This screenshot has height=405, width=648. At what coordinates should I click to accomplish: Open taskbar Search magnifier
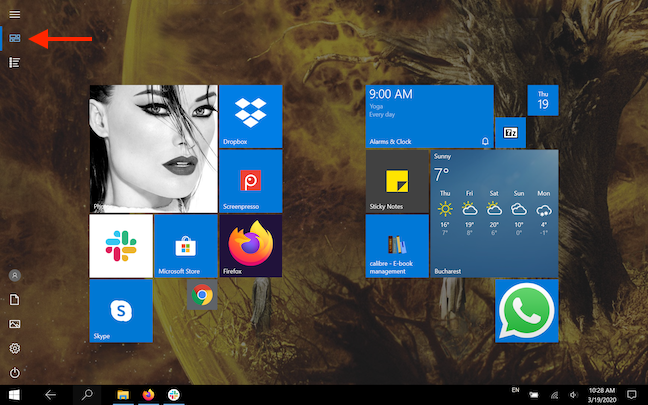coord(87,395)
